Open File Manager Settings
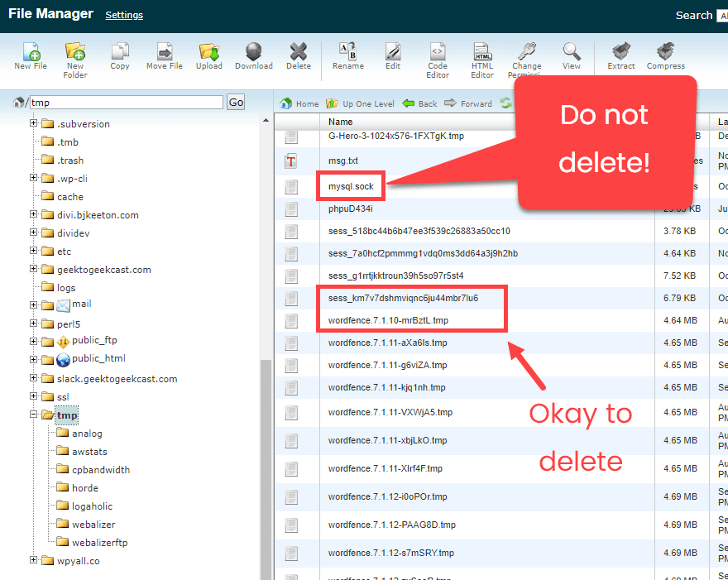 [124, 14]
